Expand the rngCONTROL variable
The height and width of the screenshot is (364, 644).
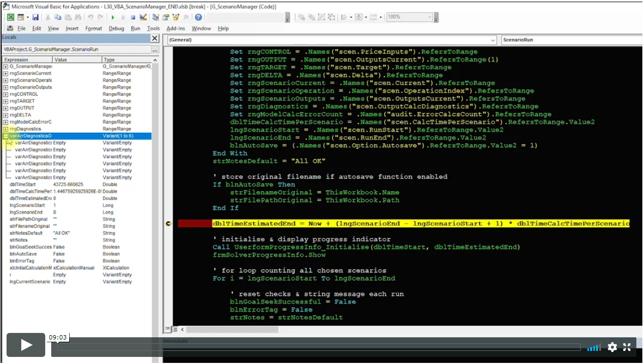pos(6,94)
